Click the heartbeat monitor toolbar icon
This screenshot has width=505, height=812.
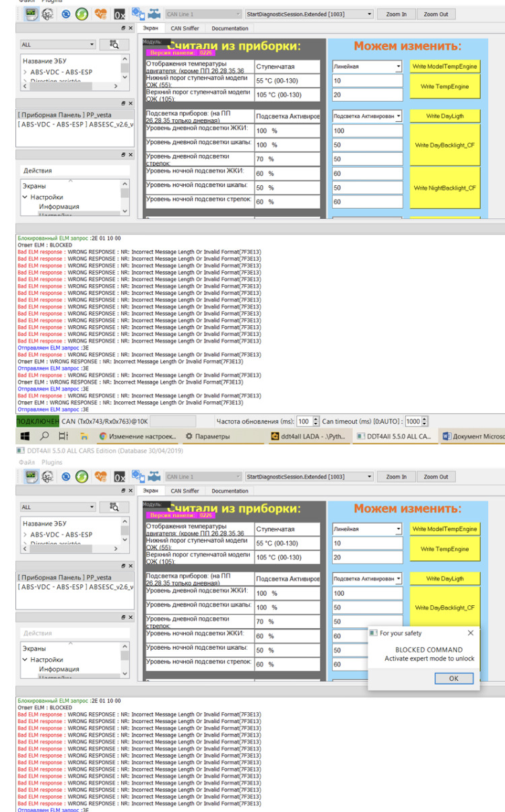100,14
